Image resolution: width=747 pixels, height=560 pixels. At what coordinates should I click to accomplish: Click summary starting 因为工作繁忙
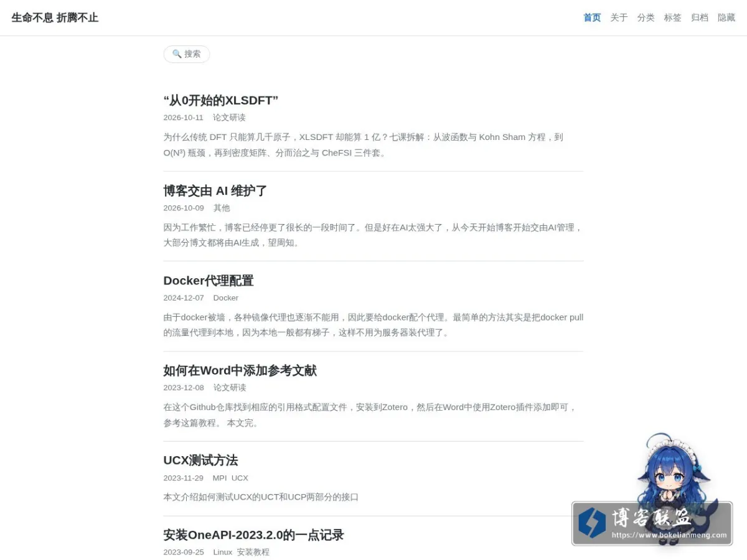(x=373, y=235)
